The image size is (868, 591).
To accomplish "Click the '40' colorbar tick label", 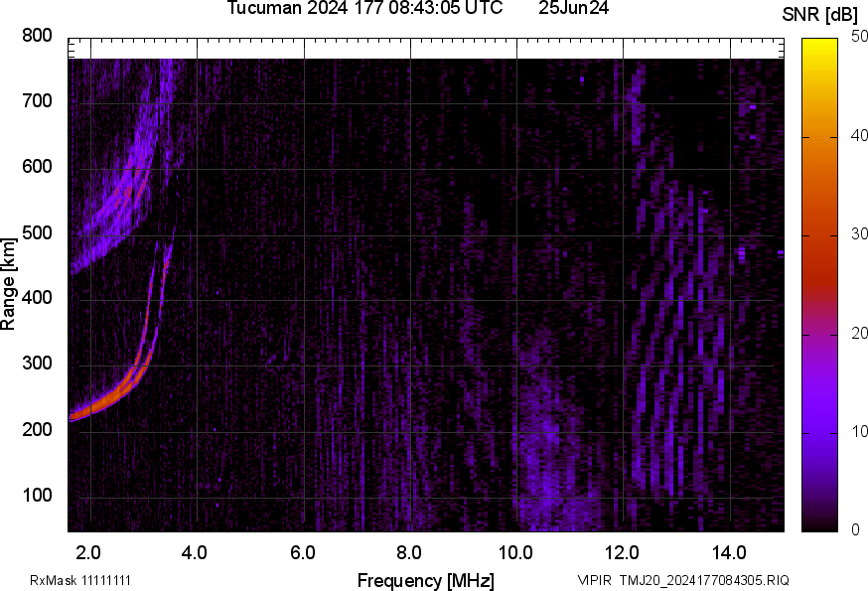I will point(859,136).
